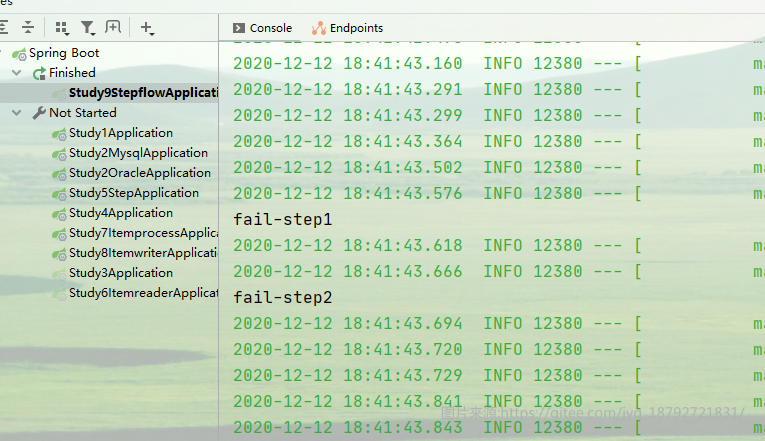Click the log line at 18:41:43.502
The image size is (765, 441).
coord(499,167)
